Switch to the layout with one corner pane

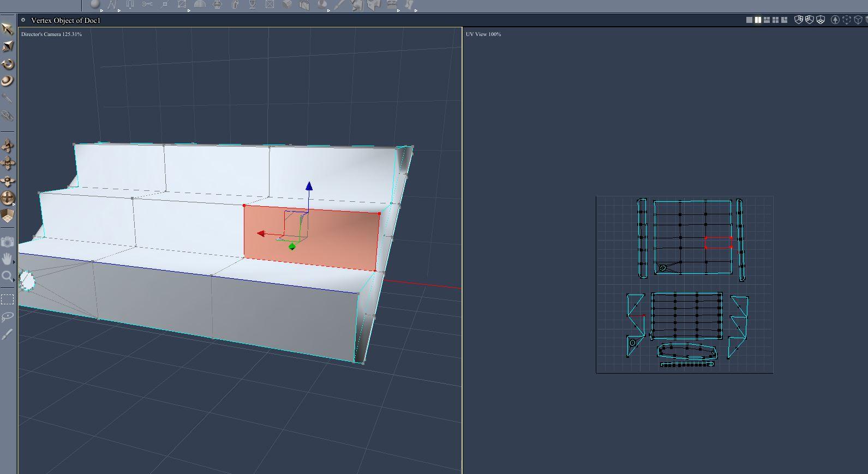[x=784, y=20]
